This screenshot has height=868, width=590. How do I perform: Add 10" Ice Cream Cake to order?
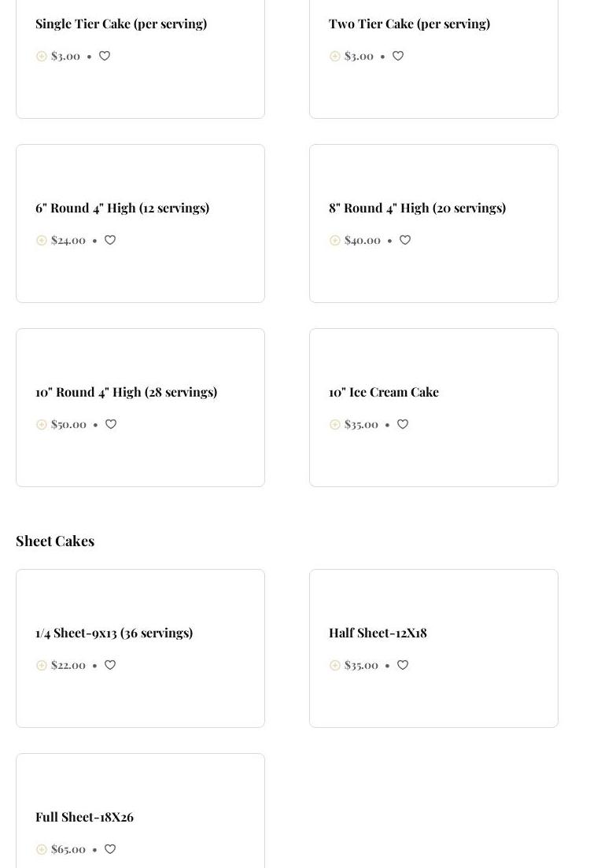coord(335,424)
